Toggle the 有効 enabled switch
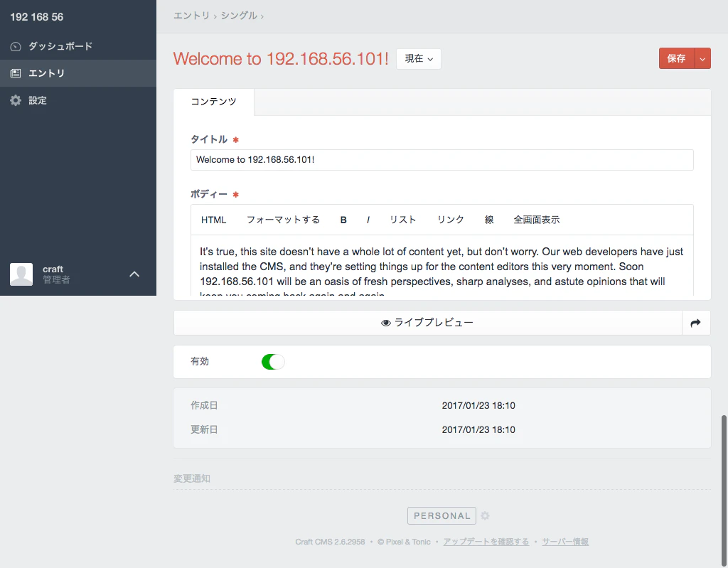 (273, 362)
